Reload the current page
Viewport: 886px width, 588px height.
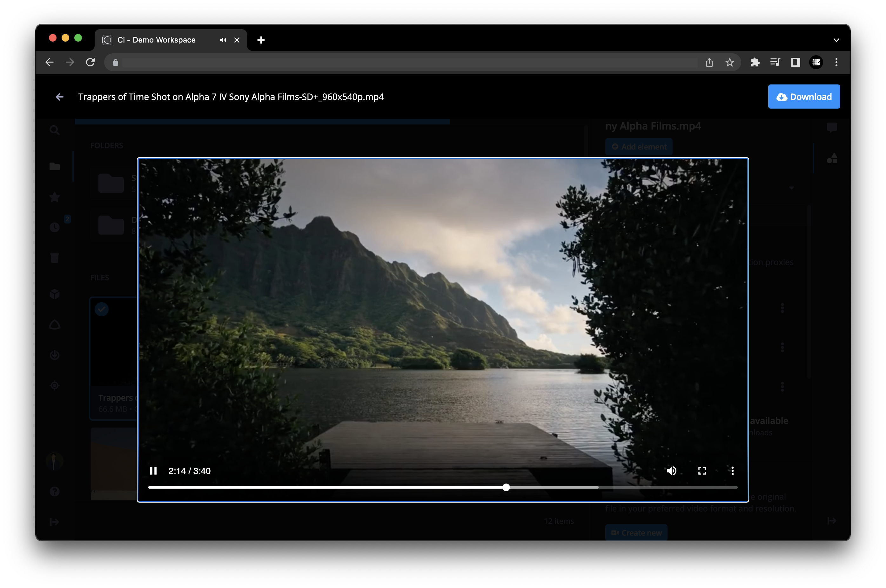coord(90,62)
